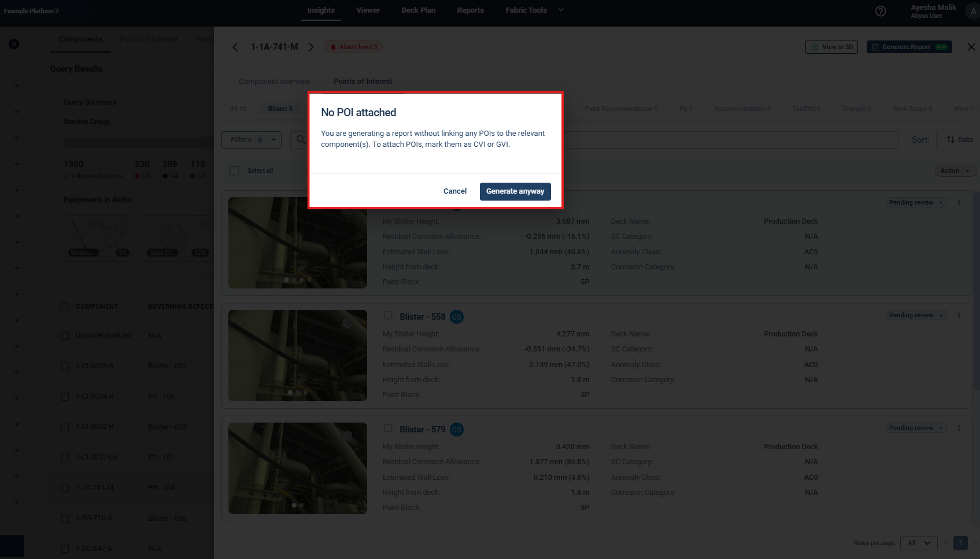Click Generate anyway in the dialog
This screenshot has height=559, width=980.
click(x=515, y=191)
